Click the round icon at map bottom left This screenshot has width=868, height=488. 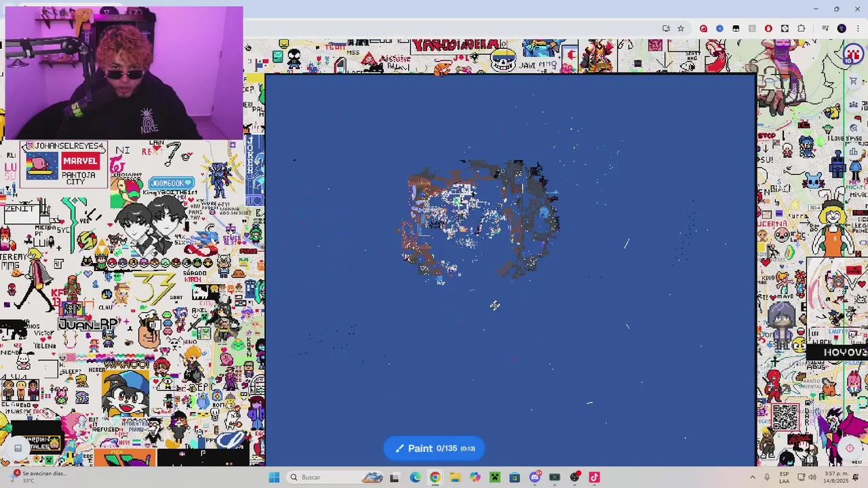18,447
